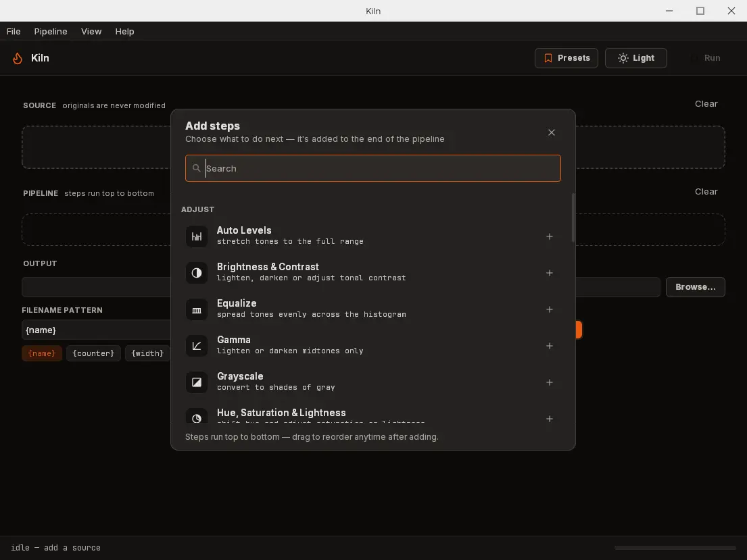747x560 pixels.
Task: Add the Equalize step via plus icon
Action: pos(550,309)
